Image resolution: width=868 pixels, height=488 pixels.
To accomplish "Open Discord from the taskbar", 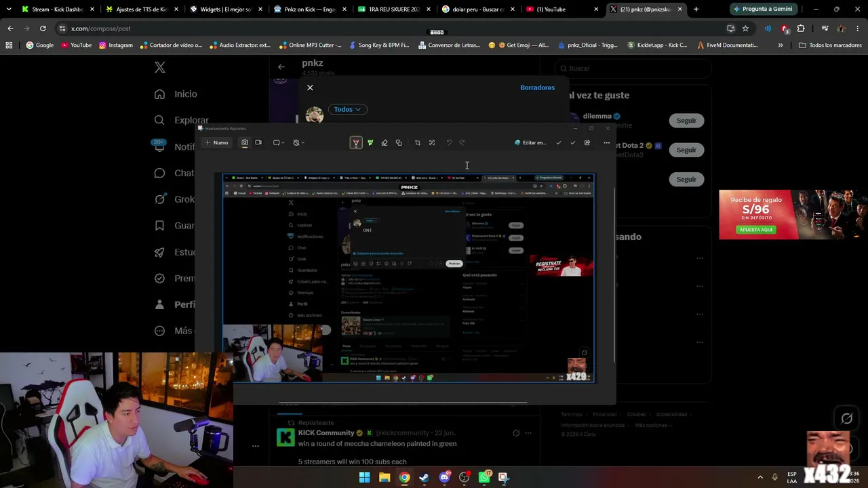I will [444, 477].
